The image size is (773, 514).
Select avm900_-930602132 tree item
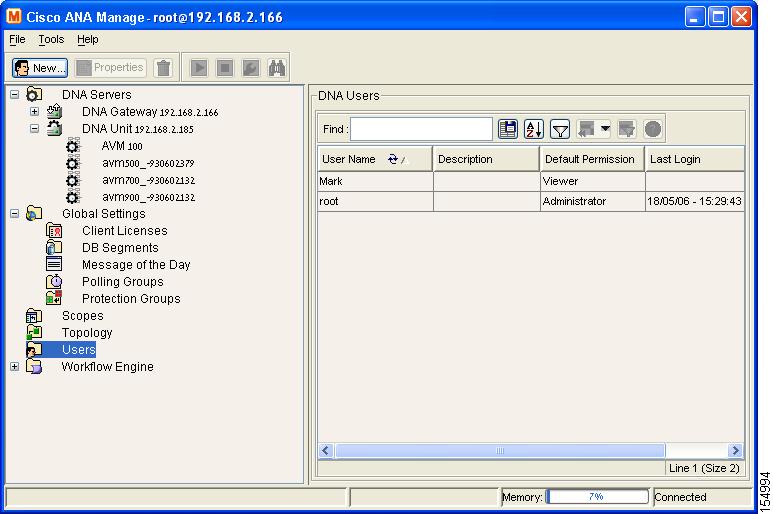click(x=148, y=197)
